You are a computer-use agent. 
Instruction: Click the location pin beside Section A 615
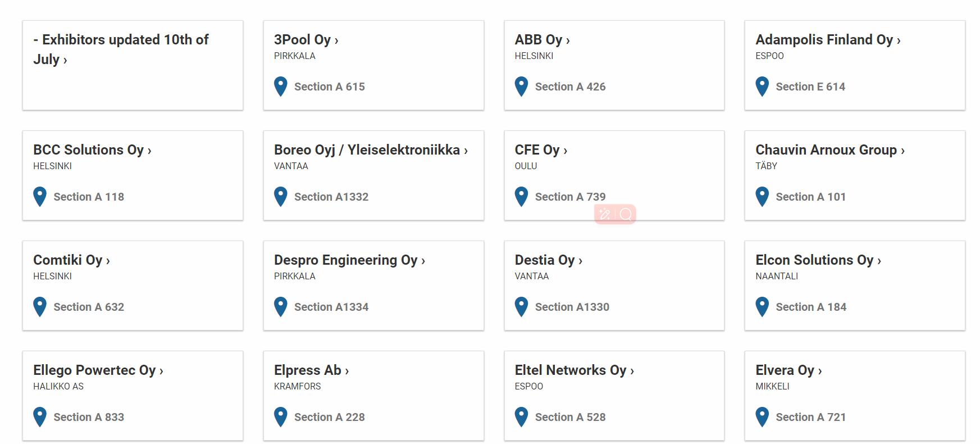[280, 87]
